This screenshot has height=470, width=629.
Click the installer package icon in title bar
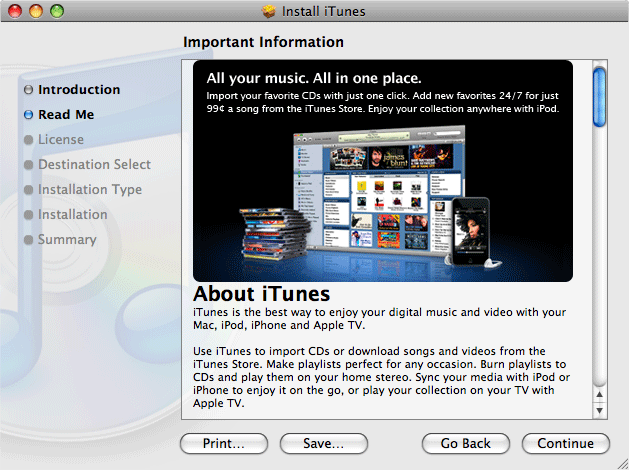tap(269, 11)
